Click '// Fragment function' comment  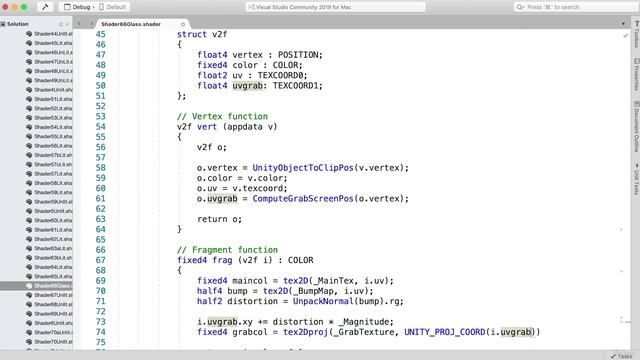(227, 250)
